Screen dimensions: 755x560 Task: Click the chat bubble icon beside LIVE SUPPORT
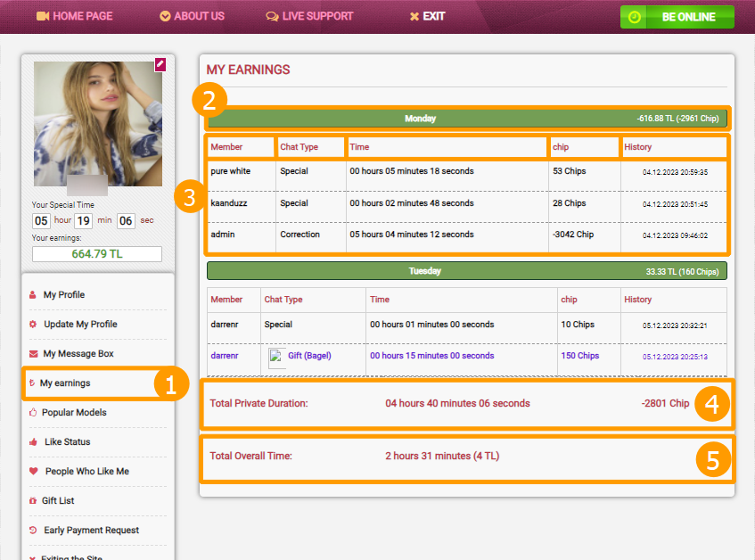click(x=272, y=16)
